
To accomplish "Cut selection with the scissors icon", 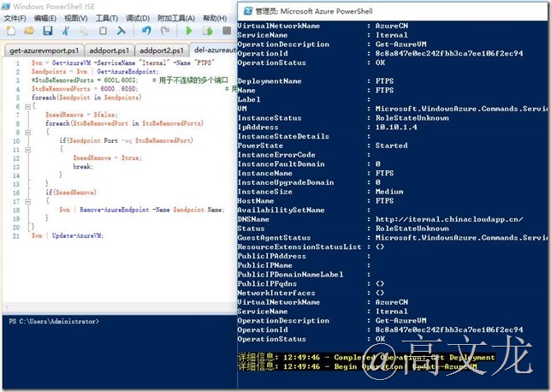I will [x=66, y=31].
